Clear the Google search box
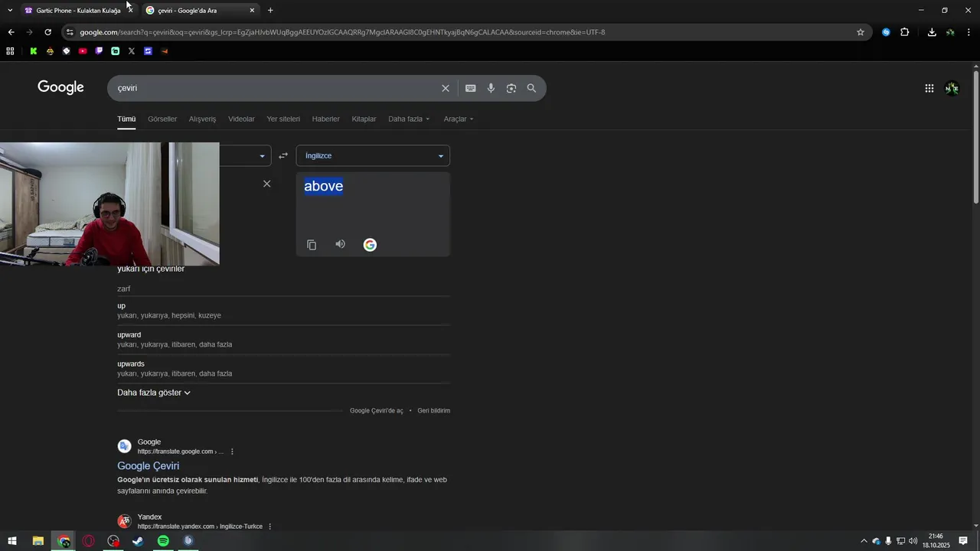This screenshot has width=980, height=551. point(446,88)
